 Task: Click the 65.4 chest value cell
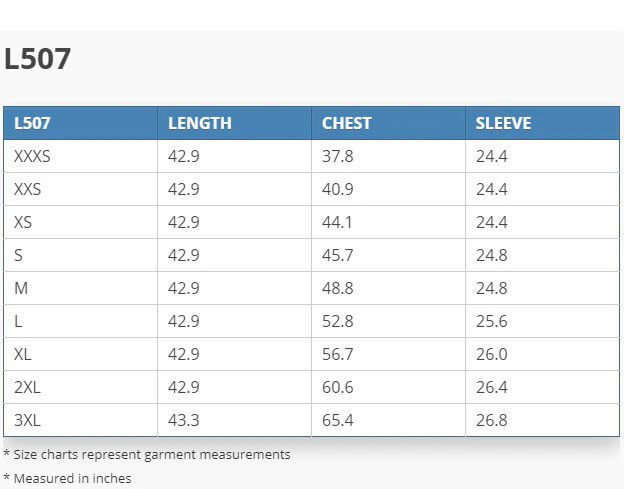(337, 420)
